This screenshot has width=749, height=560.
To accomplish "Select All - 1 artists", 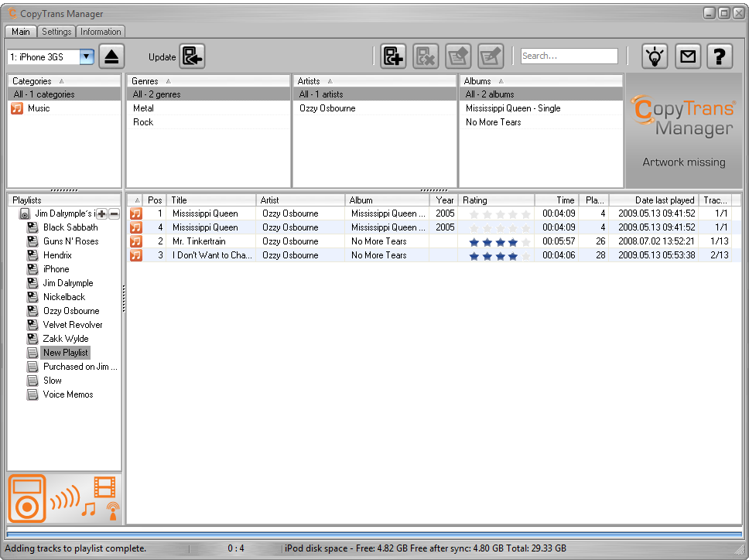I will (374, 94).
